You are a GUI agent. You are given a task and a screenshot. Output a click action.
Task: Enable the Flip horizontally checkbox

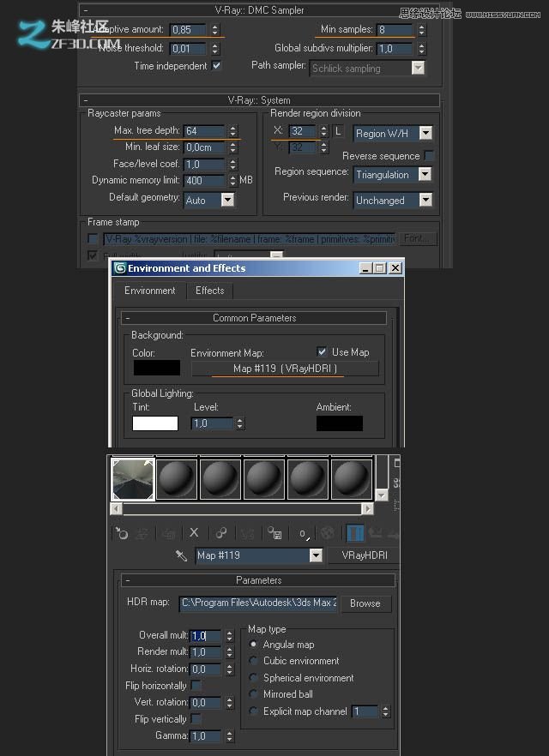(x=196, y=685)
